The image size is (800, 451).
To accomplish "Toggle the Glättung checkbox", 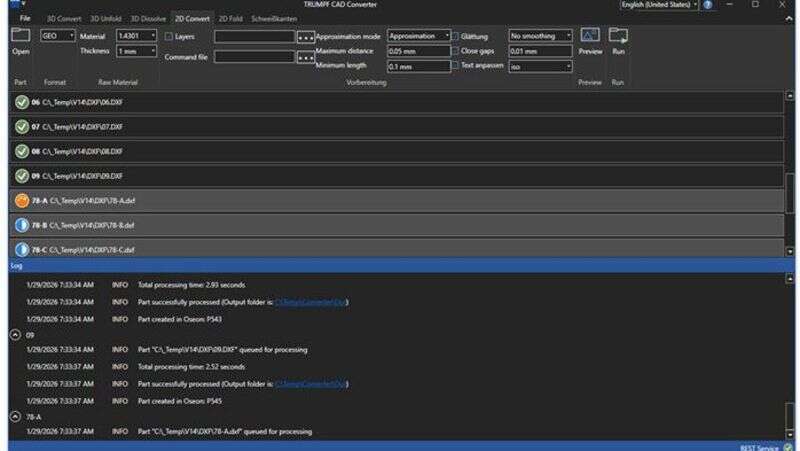I will pos(455,36).
